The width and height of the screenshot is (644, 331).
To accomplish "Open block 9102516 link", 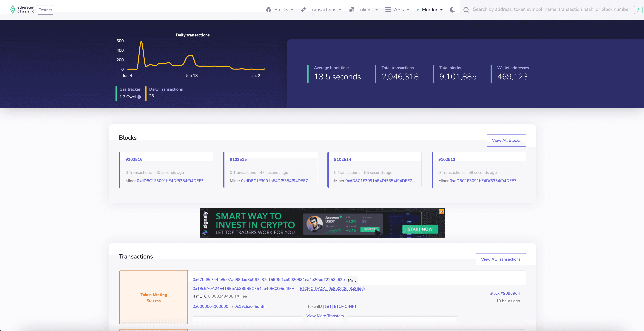I will point(134,159).
